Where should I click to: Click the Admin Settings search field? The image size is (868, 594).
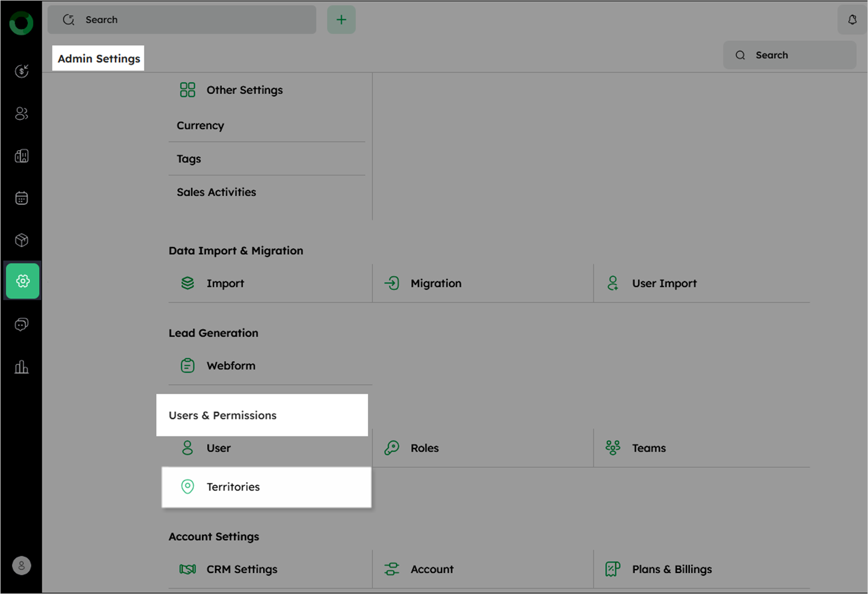point(789,55)
